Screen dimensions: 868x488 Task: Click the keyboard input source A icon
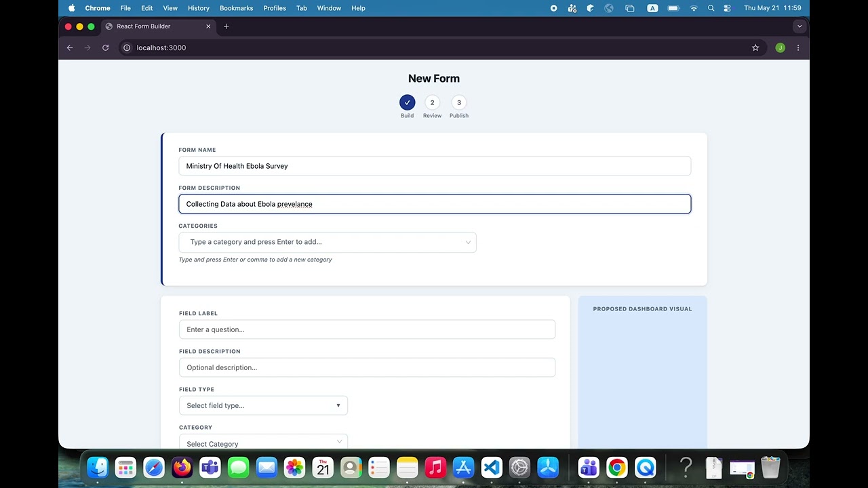652,8
